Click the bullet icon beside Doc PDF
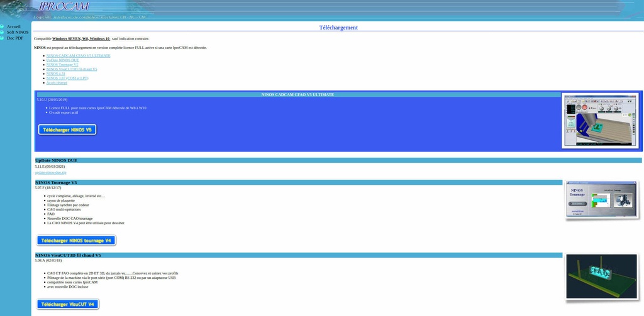The image size is (644, 316). pos(2,38)
